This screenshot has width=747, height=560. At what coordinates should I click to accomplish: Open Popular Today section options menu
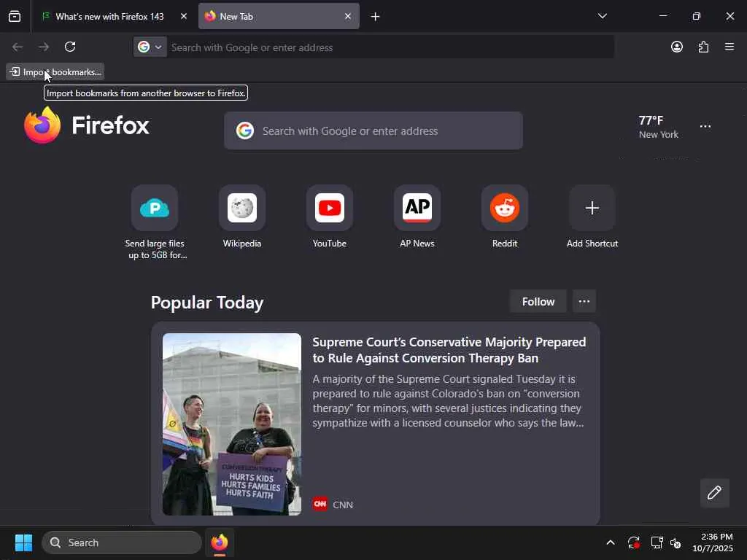[584, 301]
